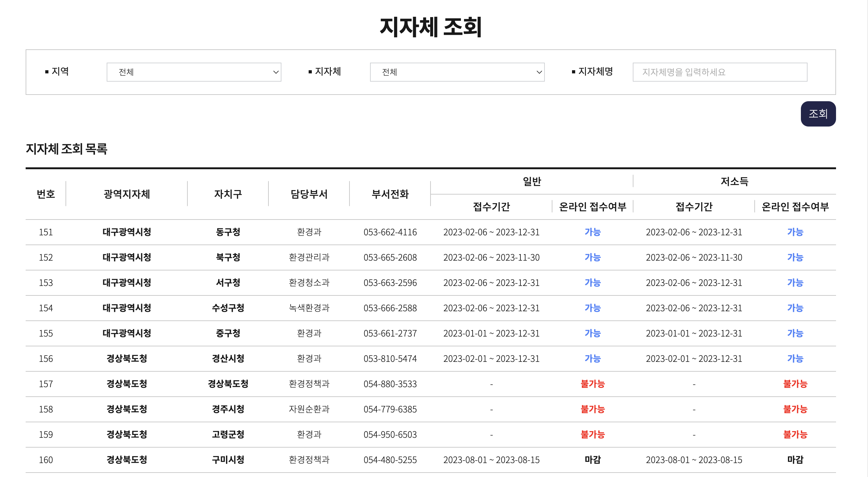Image resolution: width=868 pixels, height=477 pixels.
Task: Click 가능 in 저소득 column for row 151
Action: (795, 232)
